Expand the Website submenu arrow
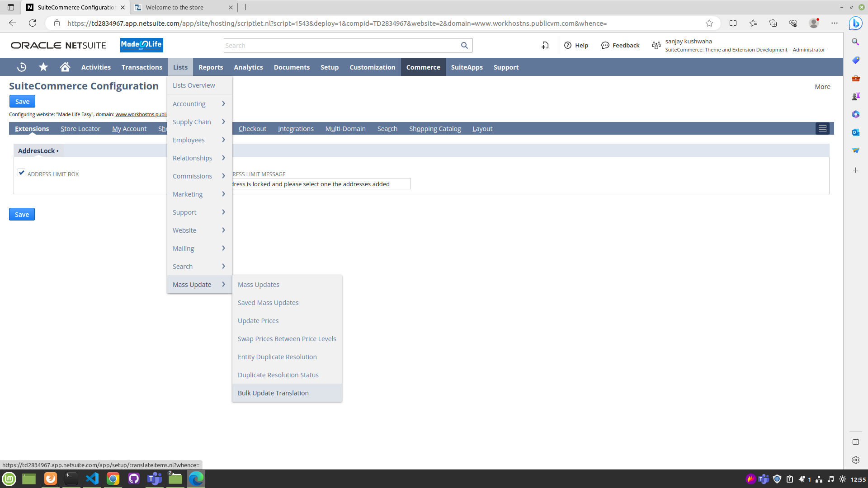Screen dimensions: 868x488 223,230
